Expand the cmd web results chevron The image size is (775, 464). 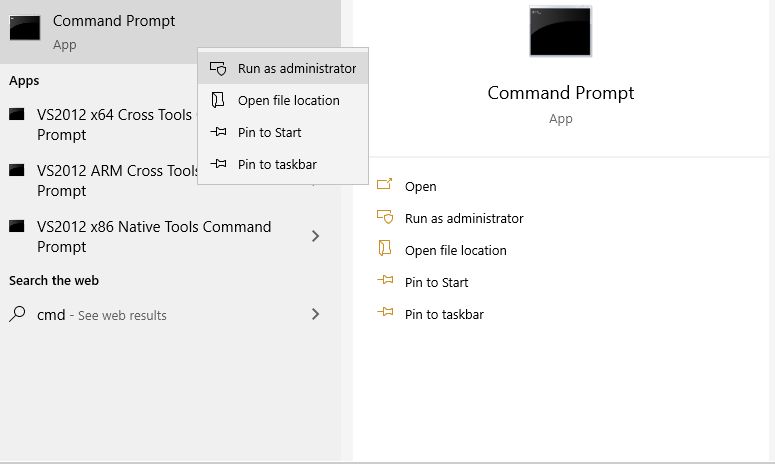pos(316,314)
